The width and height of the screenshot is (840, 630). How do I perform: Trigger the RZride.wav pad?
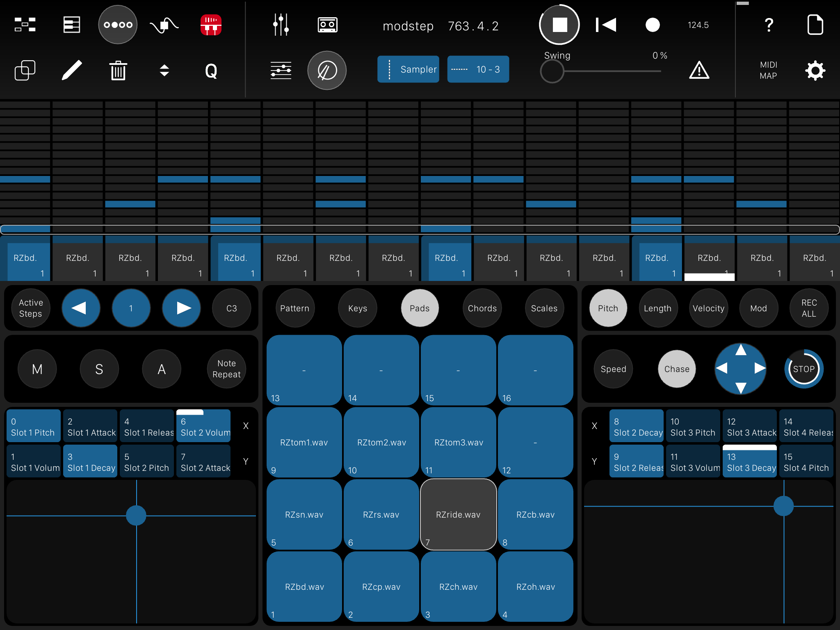pos(458,514)
